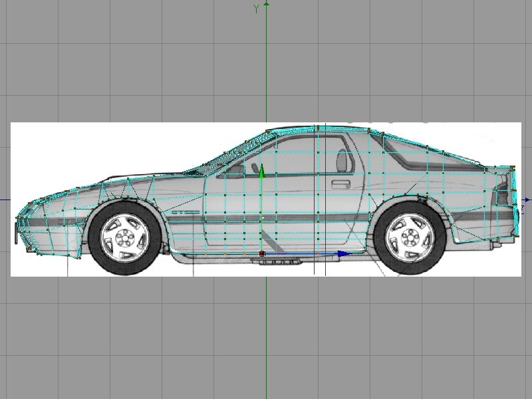Click the blue world-axis arrowhead at right edge
532x399 pixels.
[527, 200]
